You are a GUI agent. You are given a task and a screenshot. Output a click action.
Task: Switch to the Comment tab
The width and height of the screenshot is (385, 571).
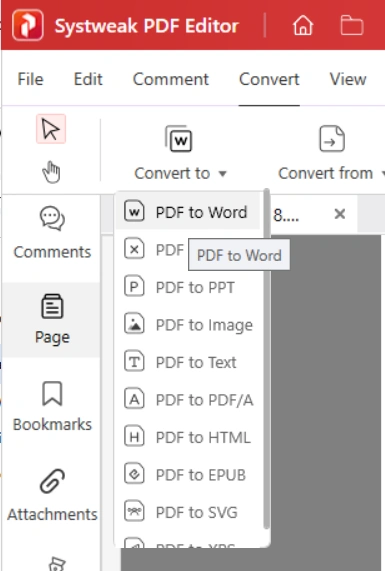pos(171,79)
